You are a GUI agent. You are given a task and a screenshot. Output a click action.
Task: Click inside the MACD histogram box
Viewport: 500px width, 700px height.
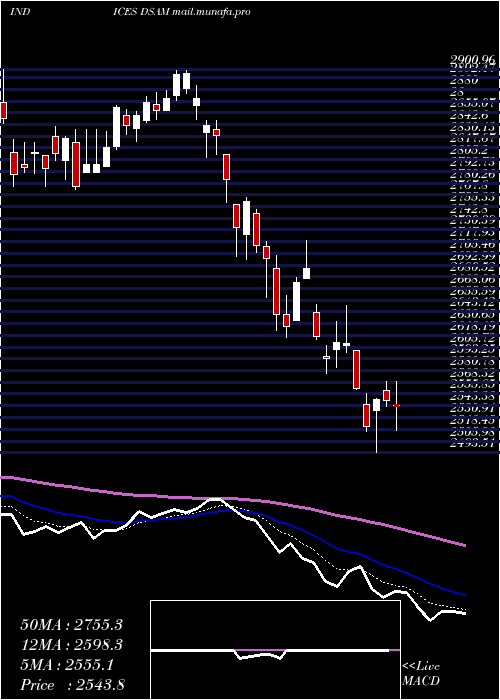[x=275, y=650]
